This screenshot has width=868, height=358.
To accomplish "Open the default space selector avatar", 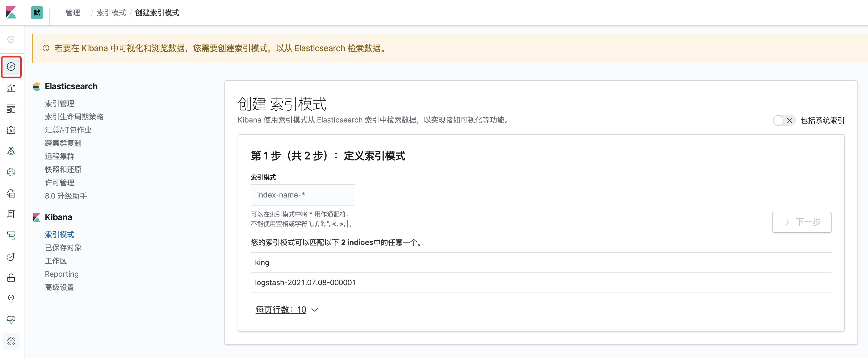I will pyautogui.click(x=37, y=12).
